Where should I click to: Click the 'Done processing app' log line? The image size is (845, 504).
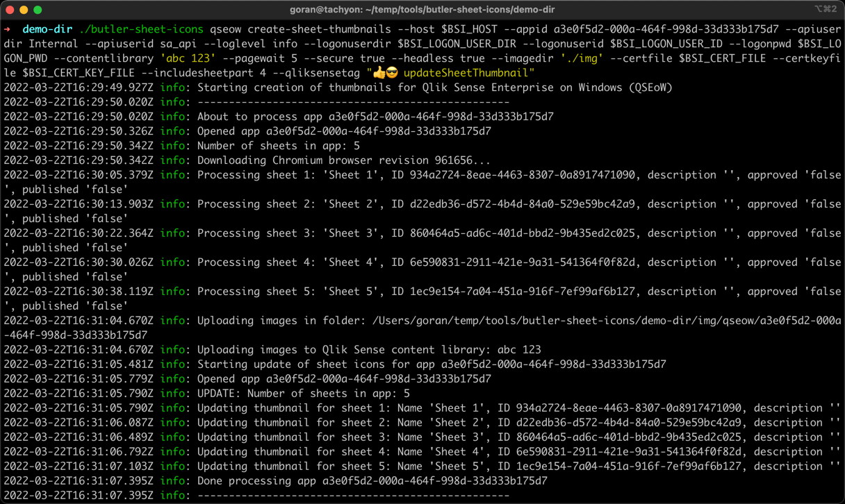coord(276,481)
